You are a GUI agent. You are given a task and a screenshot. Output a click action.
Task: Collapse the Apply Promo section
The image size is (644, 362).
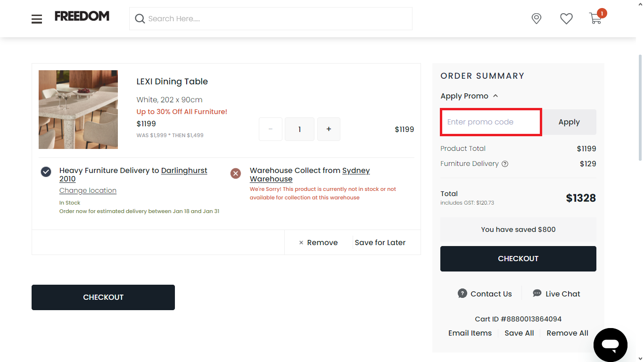495,96
